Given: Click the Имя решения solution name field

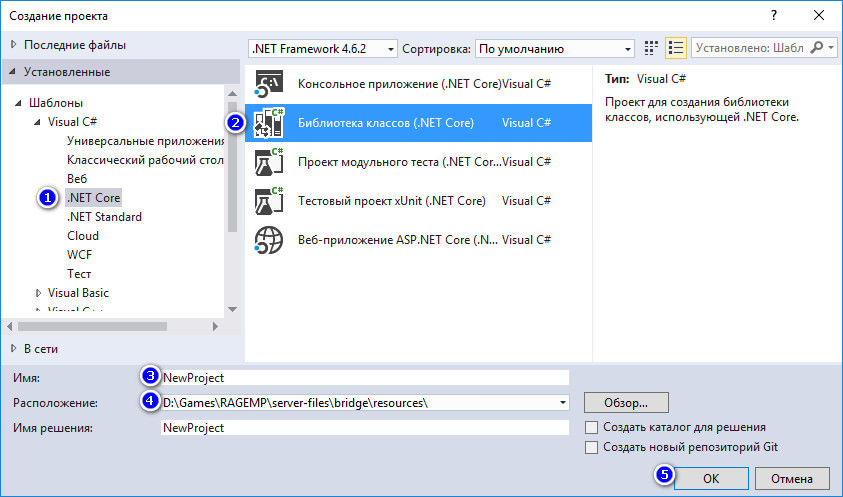Looking at the screenshot, I should coord(365,428).
